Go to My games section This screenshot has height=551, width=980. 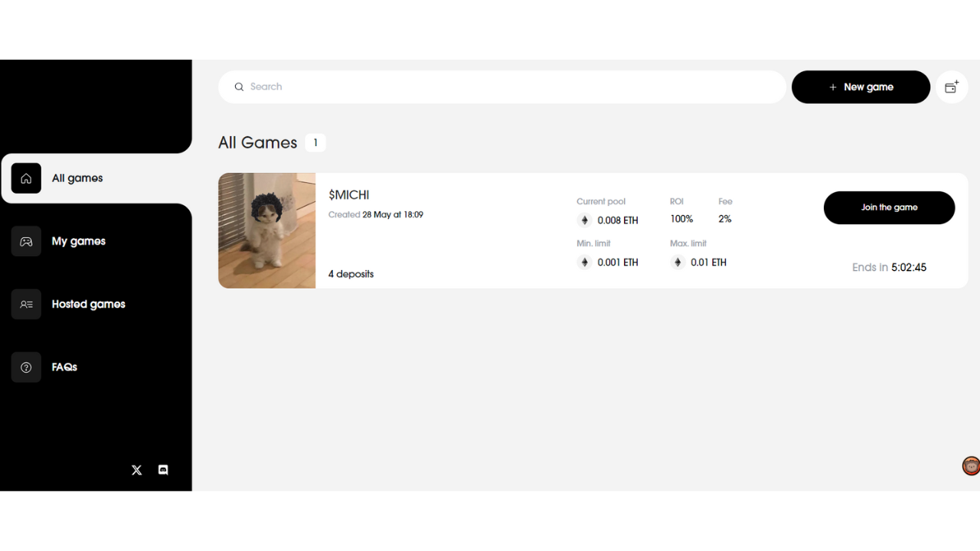tap(79, 241)
